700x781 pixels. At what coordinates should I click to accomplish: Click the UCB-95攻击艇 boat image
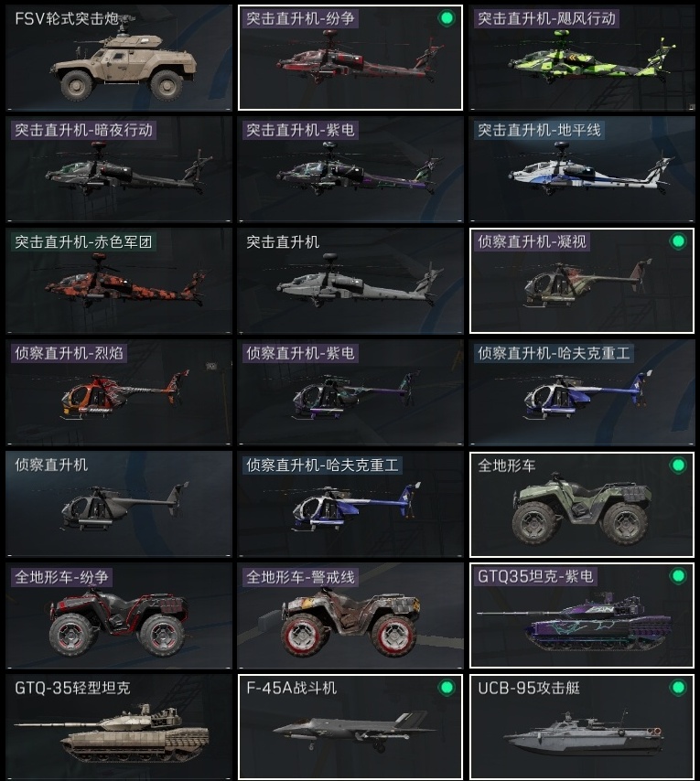pyautogui.click(x=584, y=734)
